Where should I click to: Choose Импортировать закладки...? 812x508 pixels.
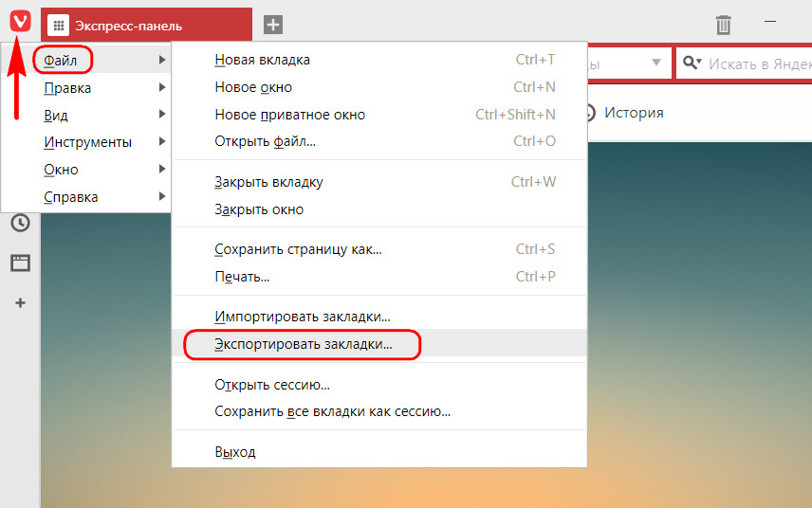click(x=379, y=316)
